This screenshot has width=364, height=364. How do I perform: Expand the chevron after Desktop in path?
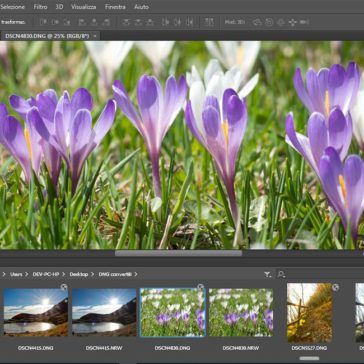(x=92, y=274)
